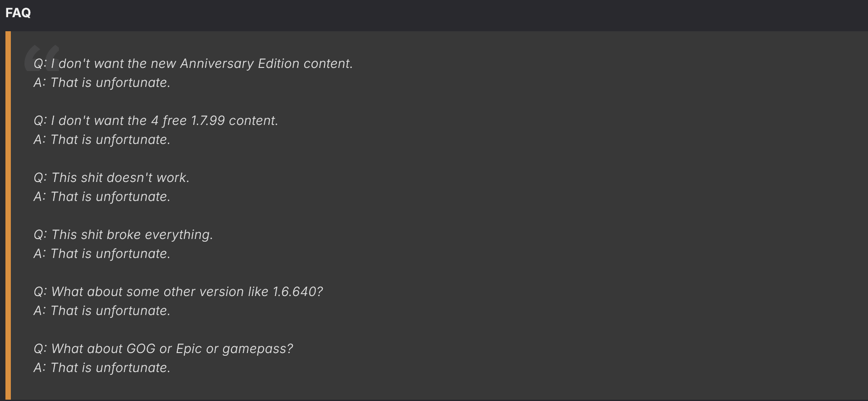Click the answer under the 'broke everything' question
Image resolution: width=868 pixels, height=401 pixels.
[102, 254]
